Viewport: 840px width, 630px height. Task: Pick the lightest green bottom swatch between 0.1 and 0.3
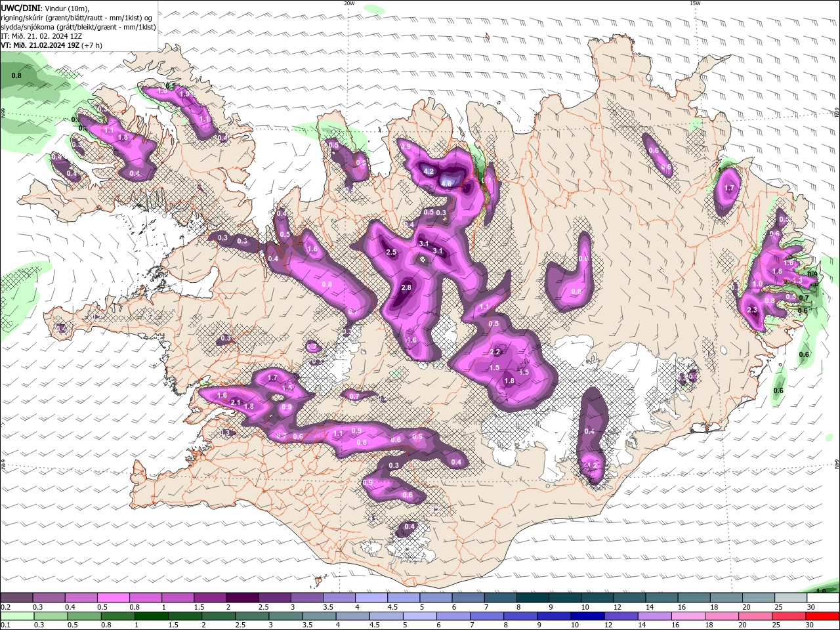[x=17, y=616]
